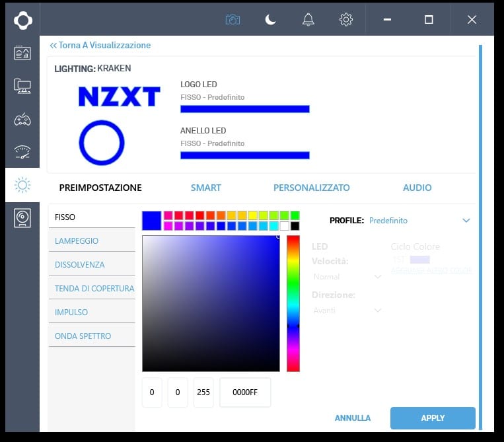Pick the white preset swatch
Screen dimensions: 504x442
pos(285,226)
